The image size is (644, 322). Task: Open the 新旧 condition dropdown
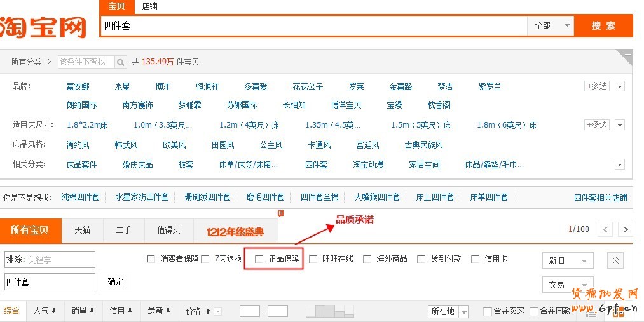tap(567, 260)
